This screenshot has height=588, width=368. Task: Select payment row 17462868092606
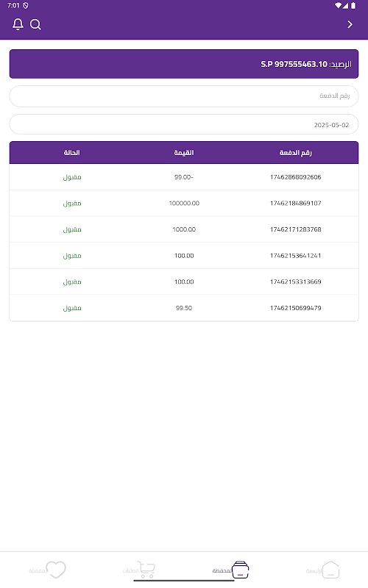[184, 177]
